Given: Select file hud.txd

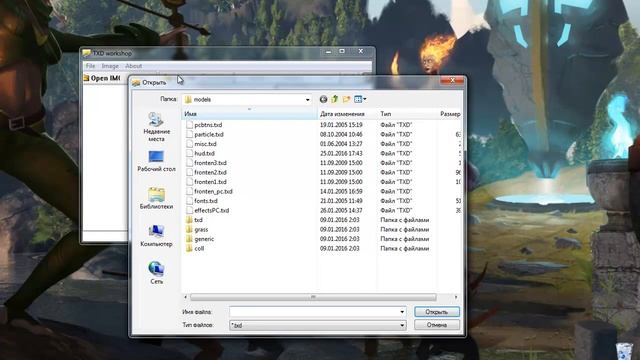Looking at the screenshot, I should (x=204, y=153).
